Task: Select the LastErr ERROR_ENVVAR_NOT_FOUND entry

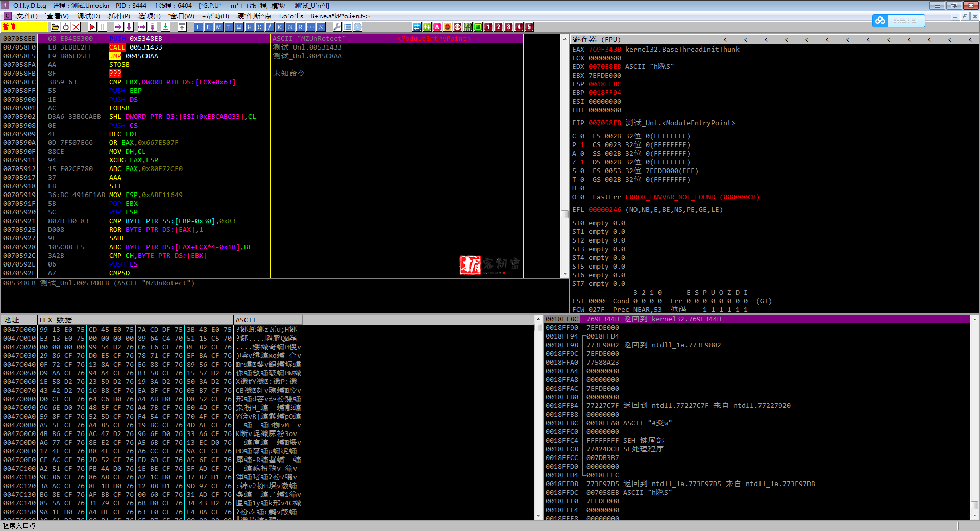Action: [x=676, y=197]
